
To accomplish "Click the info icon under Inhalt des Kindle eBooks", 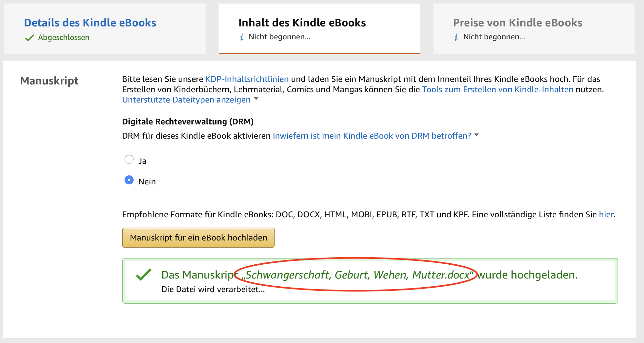I will tap(241, 37).
